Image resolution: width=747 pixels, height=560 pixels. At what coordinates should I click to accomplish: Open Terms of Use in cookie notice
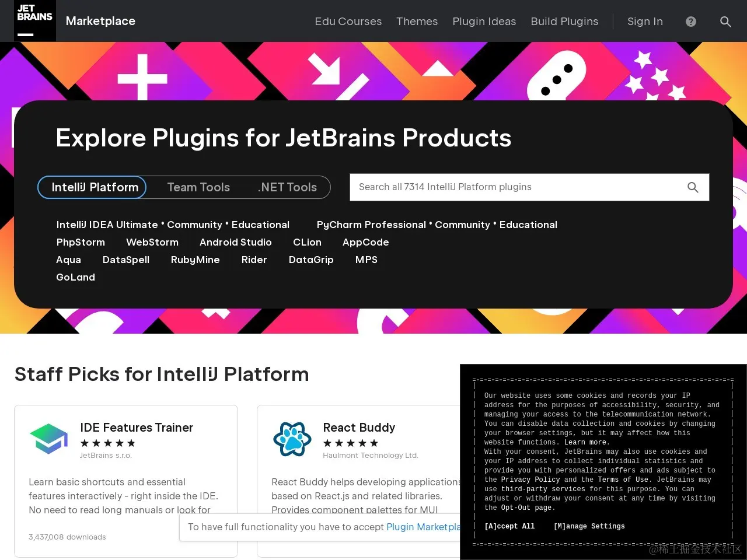pyautogui.click(x=623, y=480)
